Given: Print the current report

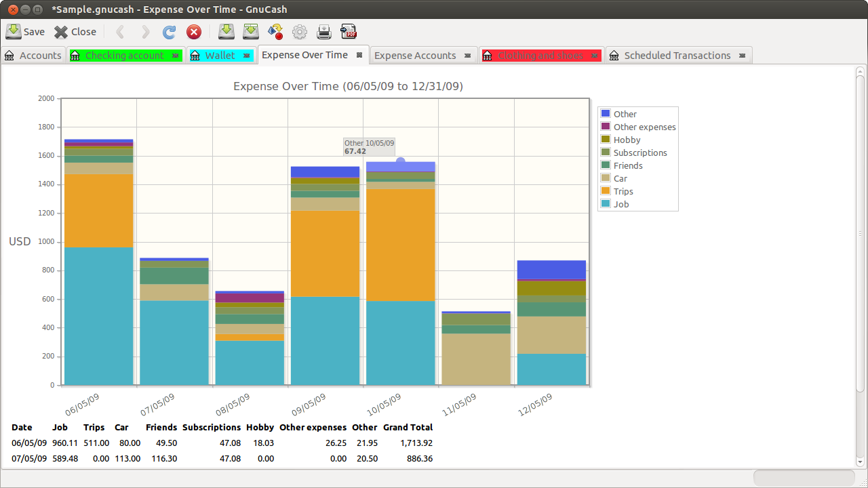Looking at the screenshot, I should 323,32.
